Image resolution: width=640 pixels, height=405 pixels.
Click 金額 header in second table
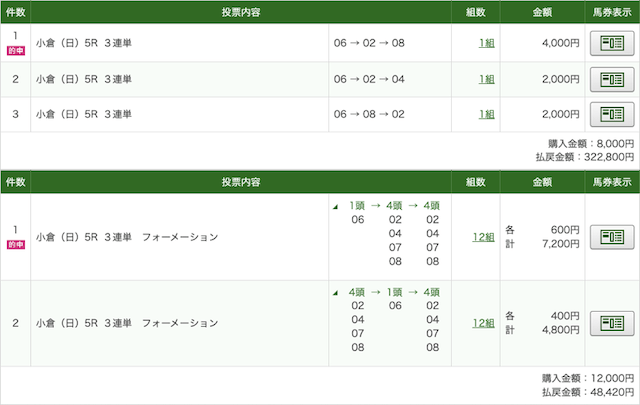pyautogui.click(x=542, y=182)
